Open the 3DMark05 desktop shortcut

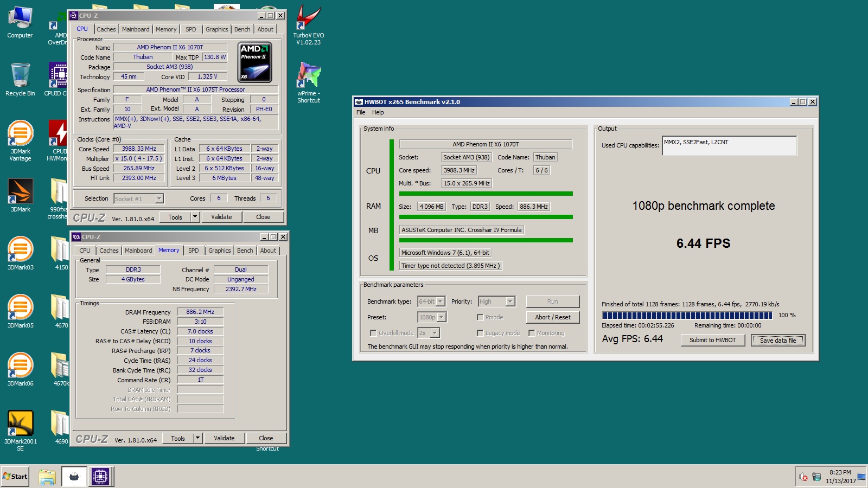[x=20, y=311]
